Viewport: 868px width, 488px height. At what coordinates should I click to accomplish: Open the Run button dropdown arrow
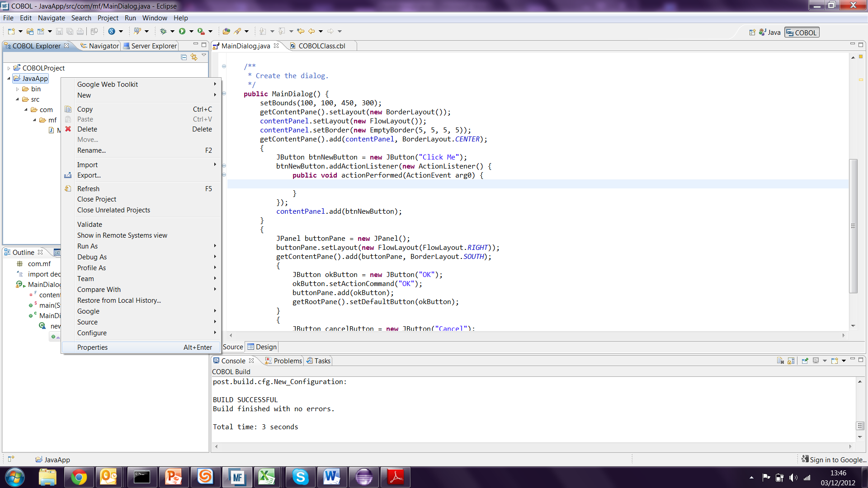tap(191, 31)
